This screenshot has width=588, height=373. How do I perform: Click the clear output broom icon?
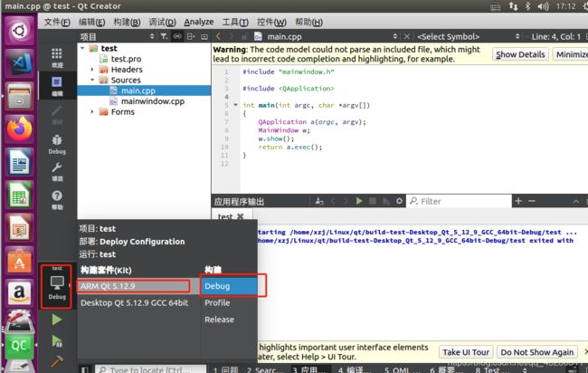click(x=319, y=201)
